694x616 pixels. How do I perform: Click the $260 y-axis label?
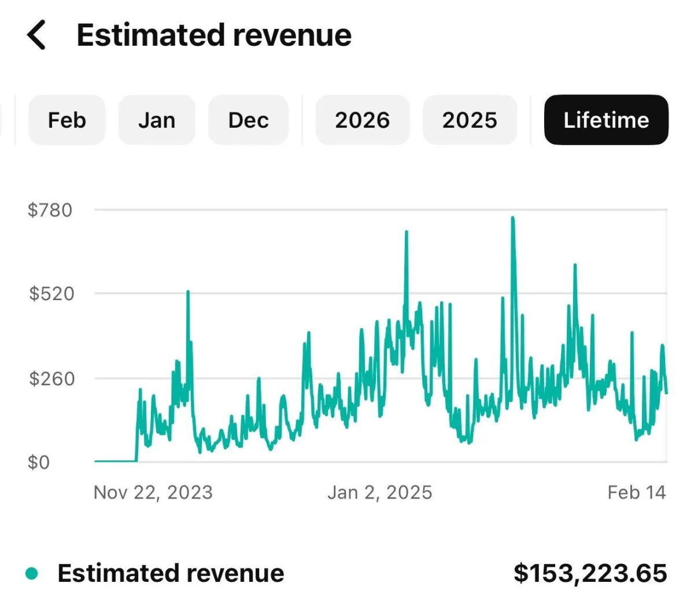click(x=51, y=378)
